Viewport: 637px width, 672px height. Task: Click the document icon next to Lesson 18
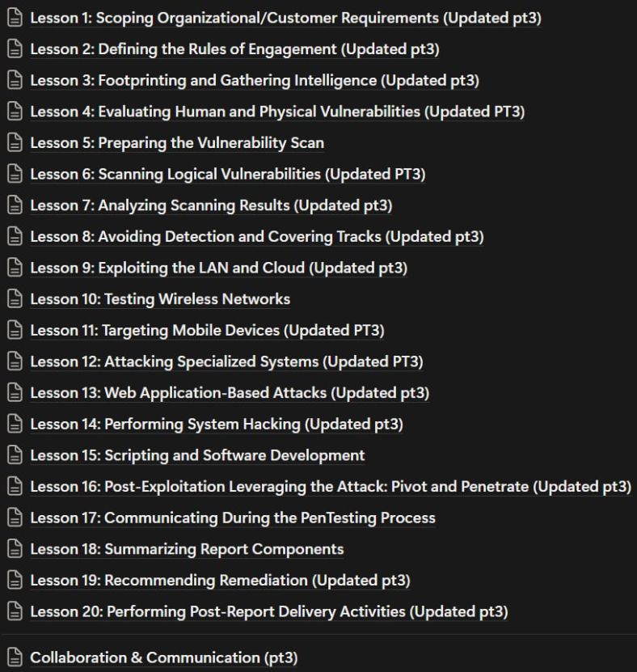[x=14, y=549]
